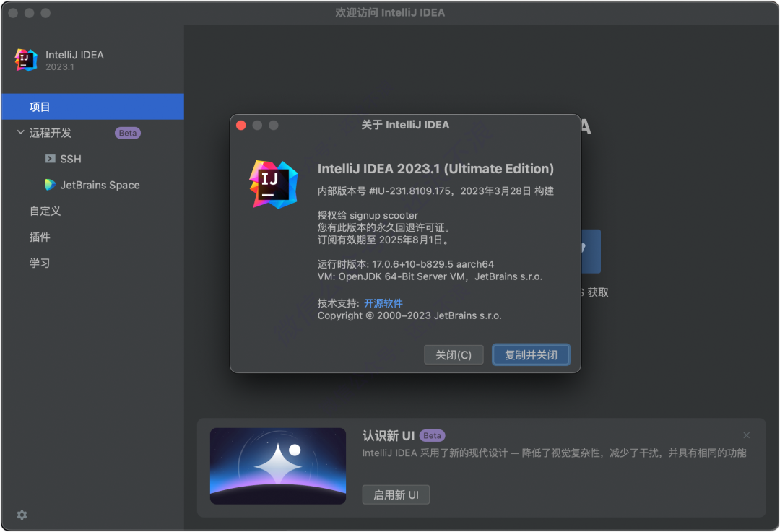Image resolution: width=780 pixels, height=532 pixels.
Task: Click the 启用新 UI button
Action: coord(396,494)
